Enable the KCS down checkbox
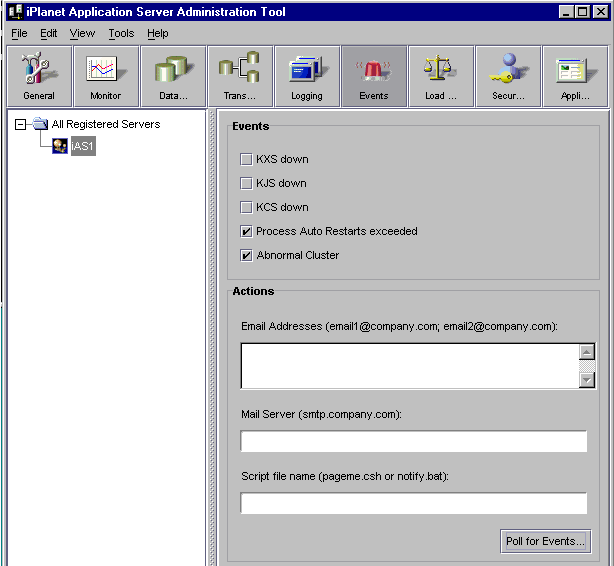This screenshot has height=566, width=614. click(x=246, y=207)
